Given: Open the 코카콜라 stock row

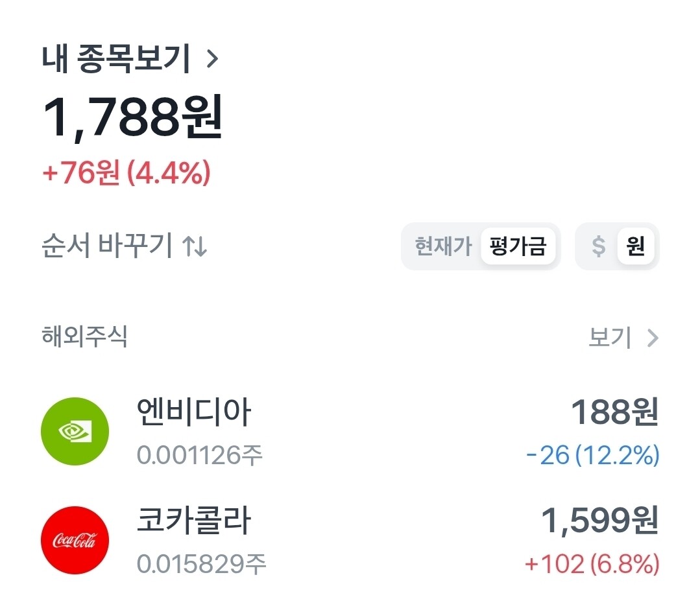Looking at the screenshot, I should [350, 540].
